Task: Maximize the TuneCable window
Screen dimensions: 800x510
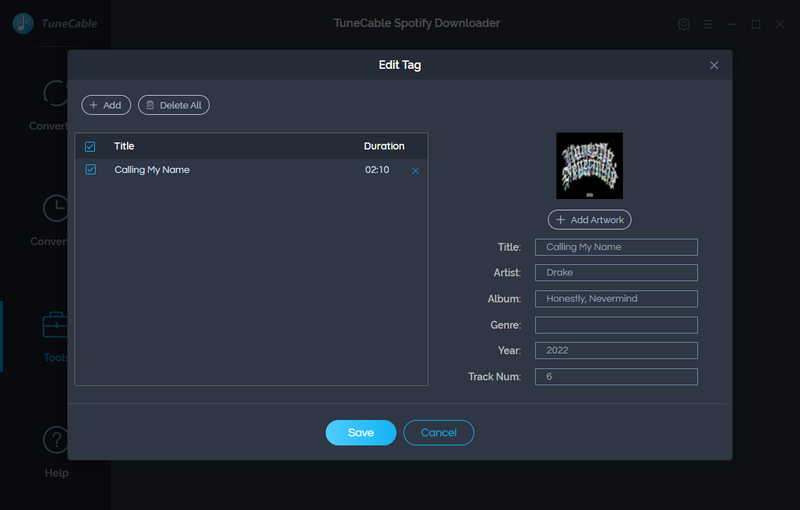Action: coord(756,24)
